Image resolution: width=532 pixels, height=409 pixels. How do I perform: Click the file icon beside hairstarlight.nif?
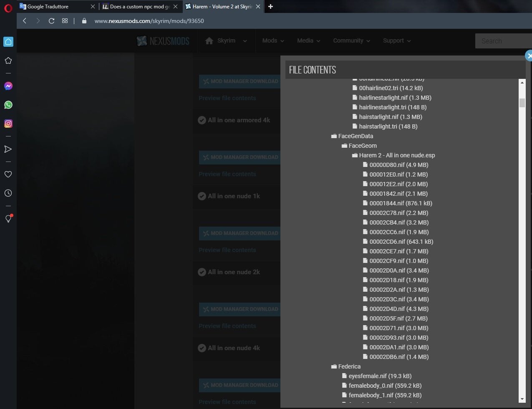point(355,117)
